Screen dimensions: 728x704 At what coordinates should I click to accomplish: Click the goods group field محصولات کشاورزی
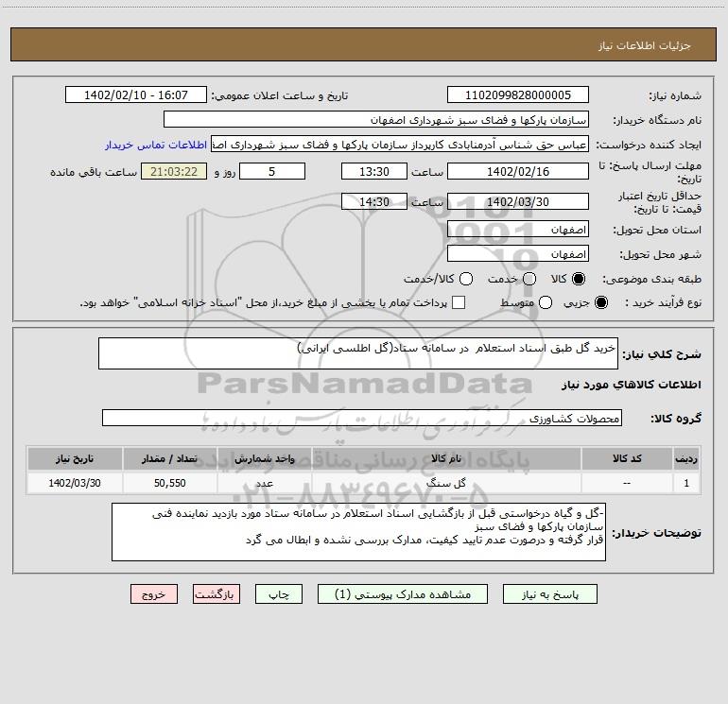[x=362, y=418]
